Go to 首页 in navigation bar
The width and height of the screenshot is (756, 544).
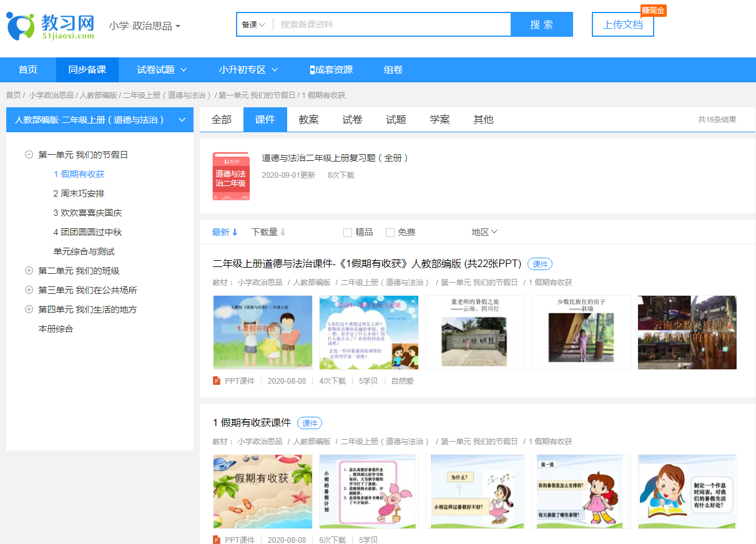click(x=28, y=70)
